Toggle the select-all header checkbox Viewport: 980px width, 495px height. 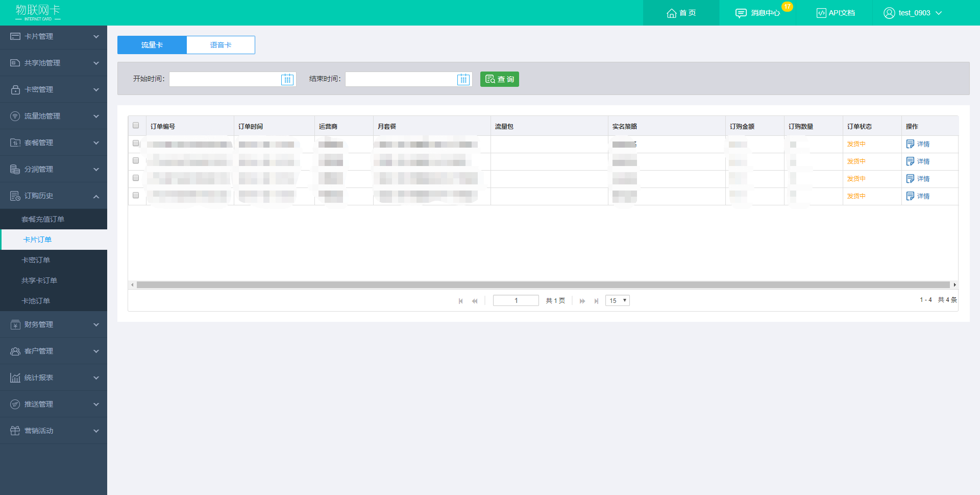click(136, 125)
